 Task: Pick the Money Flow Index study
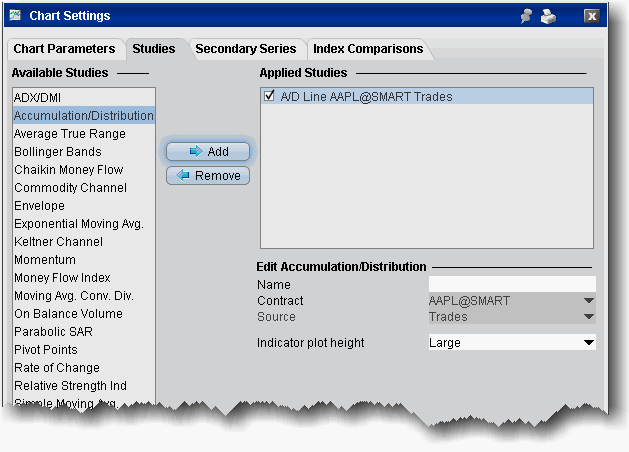click(x=62, y=278)
